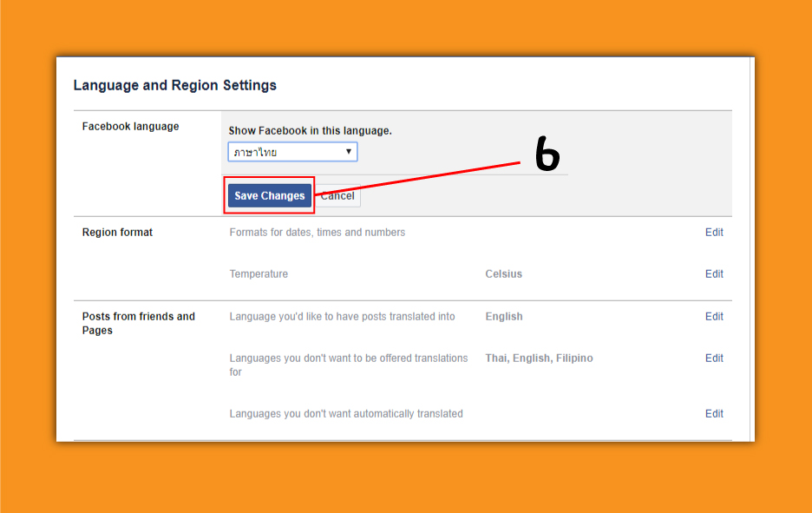
Task: Edit language posts are translated into
Action: (714, 316)
